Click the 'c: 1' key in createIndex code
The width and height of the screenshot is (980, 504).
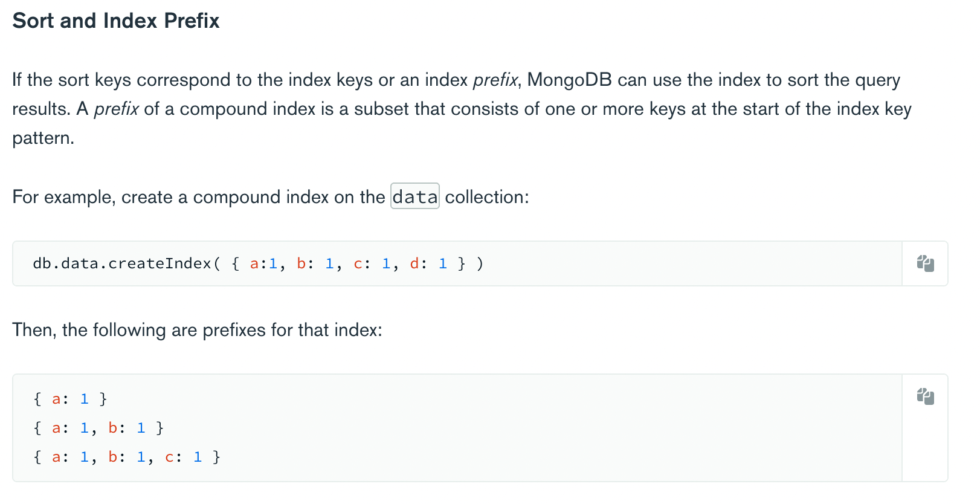click(x=372, y=263)
